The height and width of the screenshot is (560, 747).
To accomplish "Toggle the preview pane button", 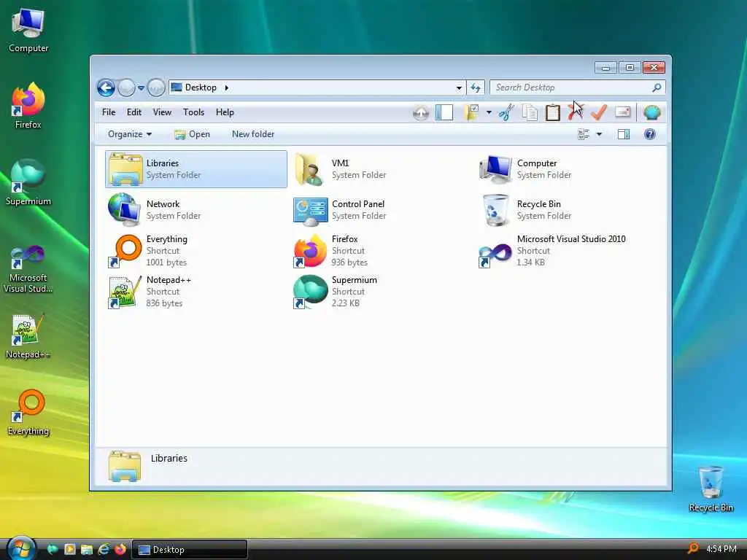I will pyautogui.click(x=624, y=134).
